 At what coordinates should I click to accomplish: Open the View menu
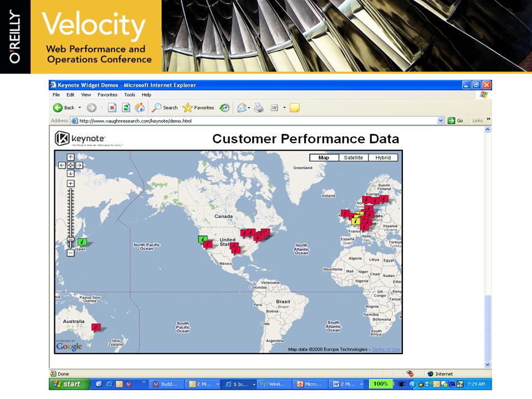[86, 95]
